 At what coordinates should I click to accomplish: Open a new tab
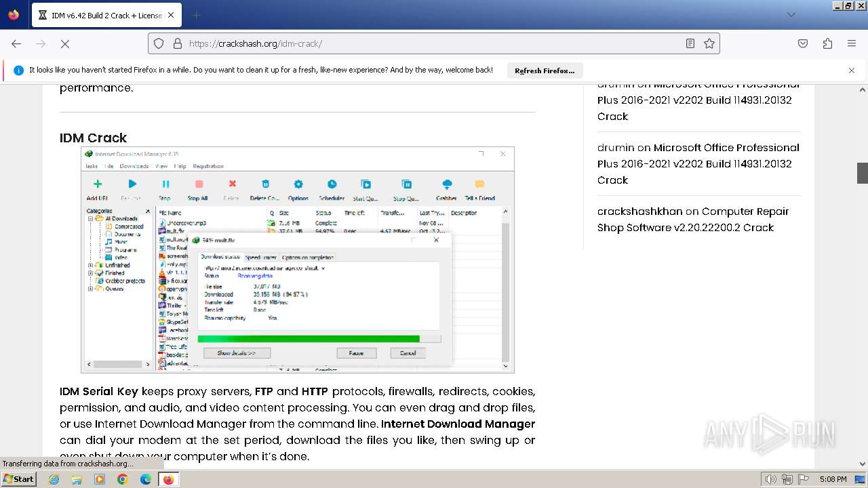click(196, 15)
